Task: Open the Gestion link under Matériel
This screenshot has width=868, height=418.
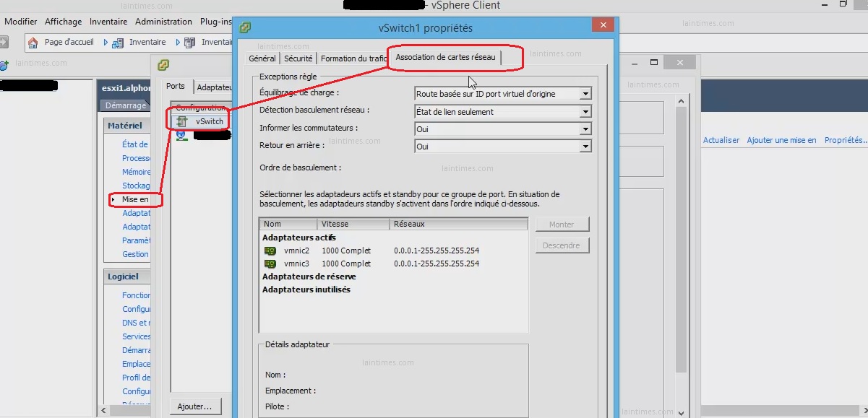Action: coord(135,254)
